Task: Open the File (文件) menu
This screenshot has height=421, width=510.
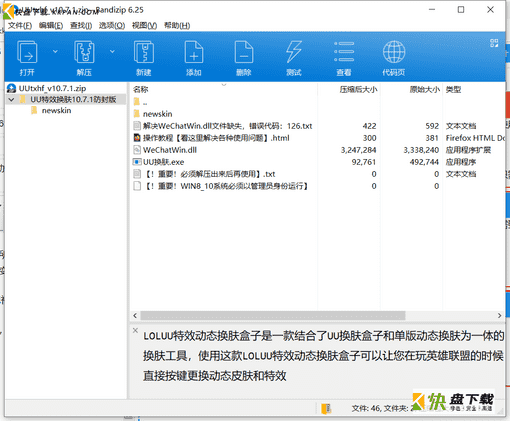Action: (x=20, y=26)
